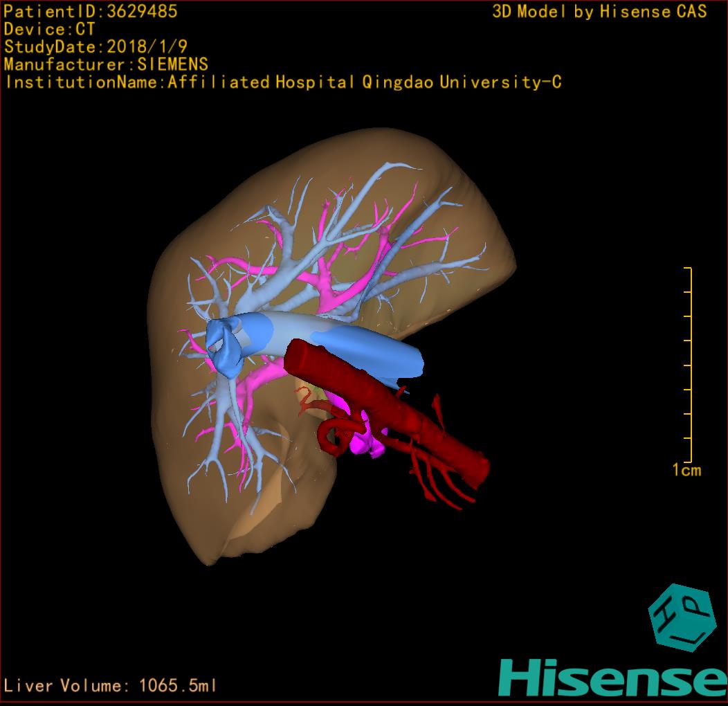Click the StudyDate:2018/1/9 text
The image size is (728, 706).
[x=95, y=46]
